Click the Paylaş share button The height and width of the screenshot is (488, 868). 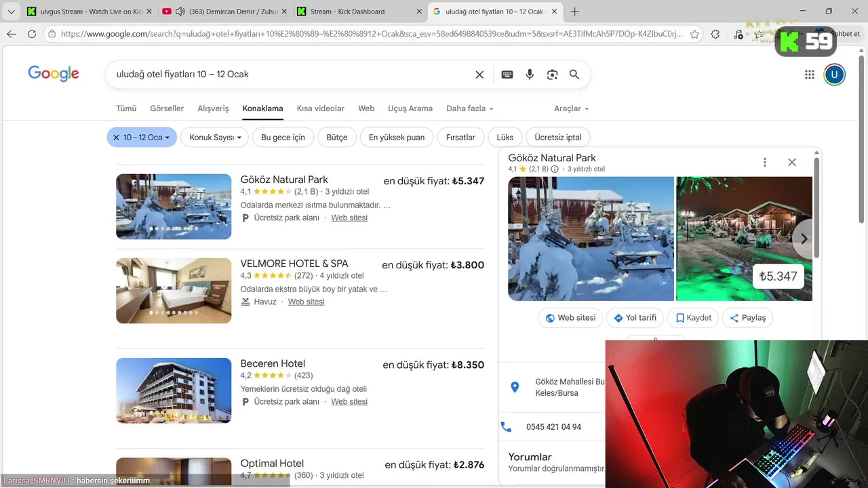tap(747, 318)
